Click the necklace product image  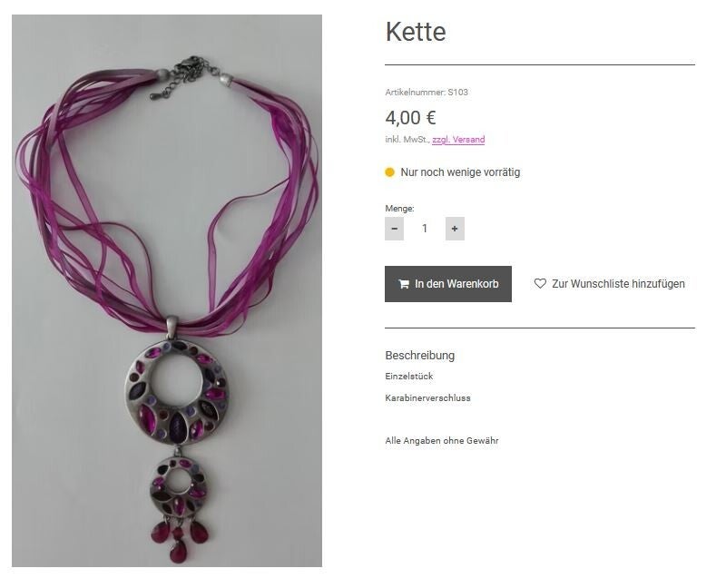pos(167,290)
